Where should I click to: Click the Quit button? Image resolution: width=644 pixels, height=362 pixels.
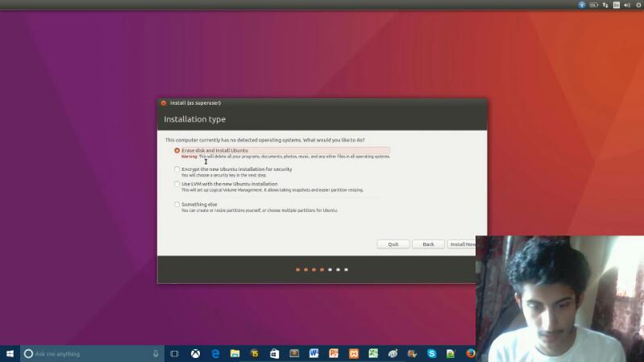click(x=393, y=244)
